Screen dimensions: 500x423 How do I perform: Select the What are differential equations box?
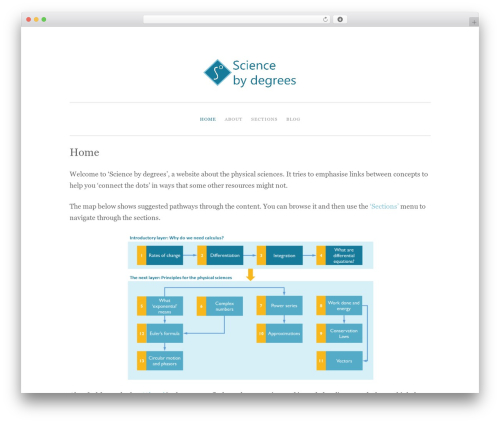[339, 256]
